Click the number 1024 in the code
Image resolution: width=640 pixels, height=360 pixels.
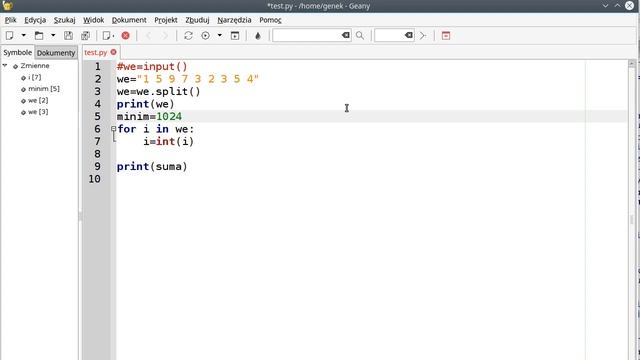click(x=169, y=116)
